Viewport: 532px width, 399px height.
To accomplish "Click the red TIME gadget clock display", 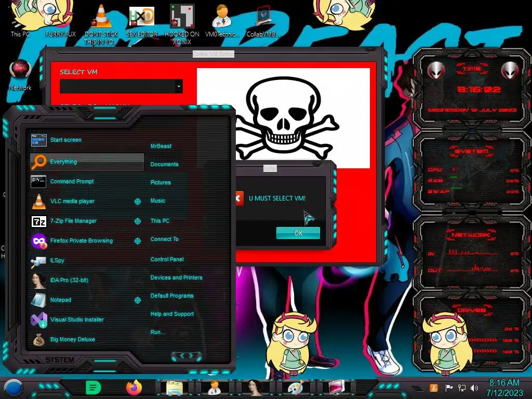I will click(478, 89).
